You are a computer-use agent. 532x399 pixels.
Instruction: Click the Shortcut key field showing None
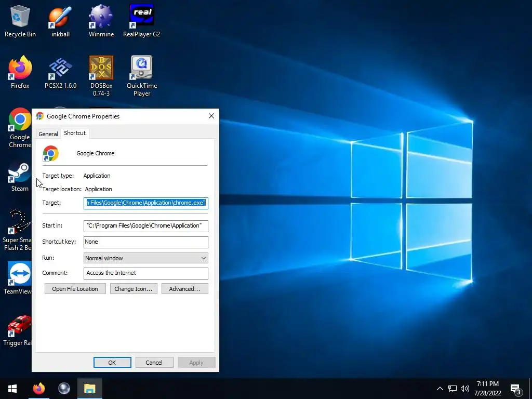(x=146, y=242)
